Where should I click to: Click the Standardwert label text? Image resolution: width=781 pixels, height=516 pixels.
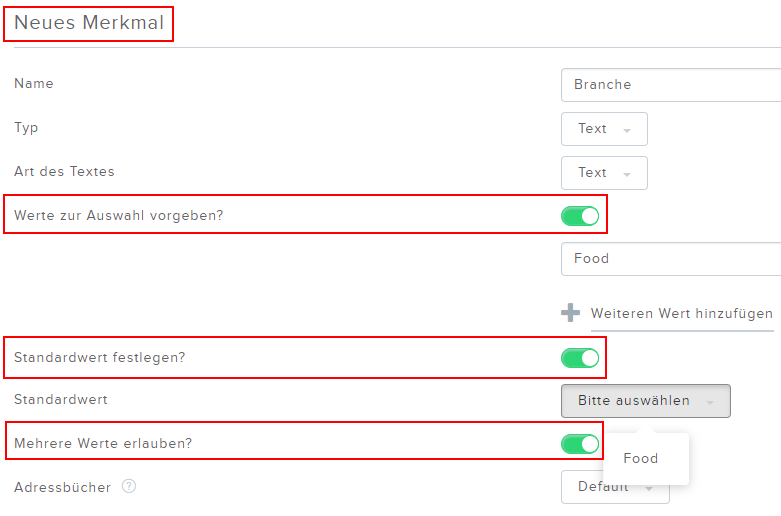click(x=61, y=399)
